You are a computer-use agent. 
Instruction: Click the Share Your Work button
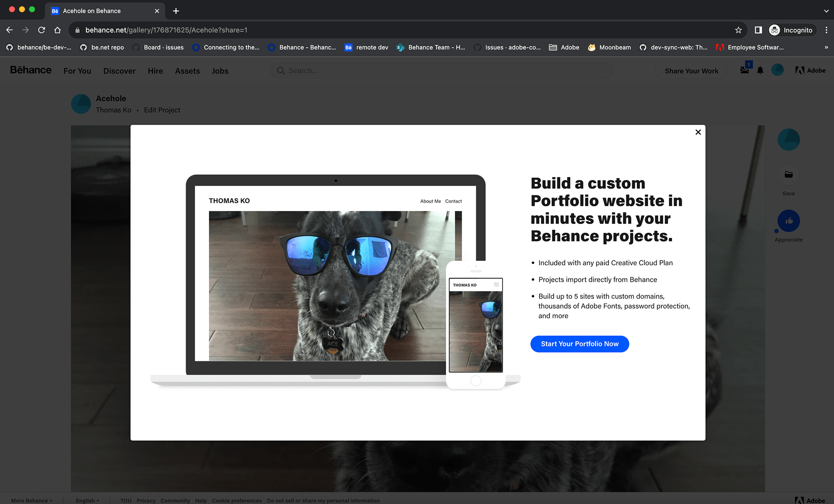point(691,71)
